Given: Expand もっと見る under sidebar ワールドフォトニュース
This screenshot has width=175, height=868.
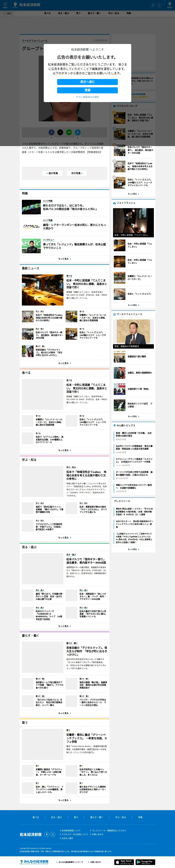Looking at the screenshot, I should [134, 417].
